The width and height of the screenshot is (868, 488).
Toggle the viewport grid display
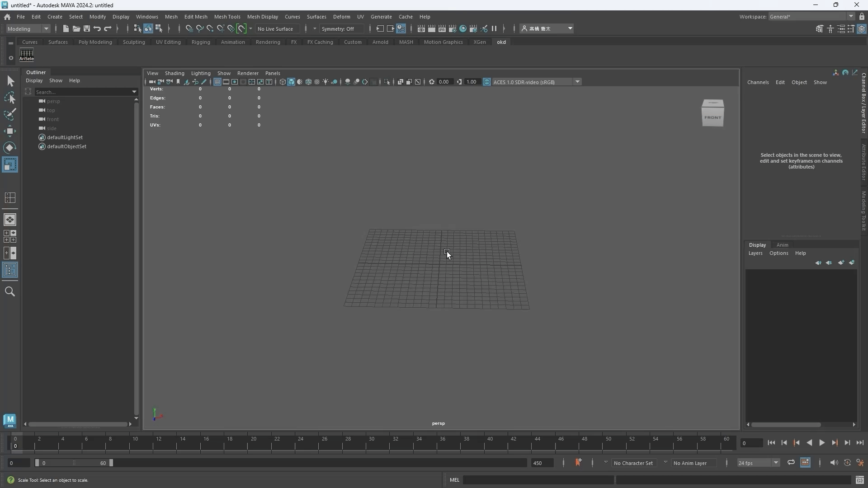(x=217, y=82)
